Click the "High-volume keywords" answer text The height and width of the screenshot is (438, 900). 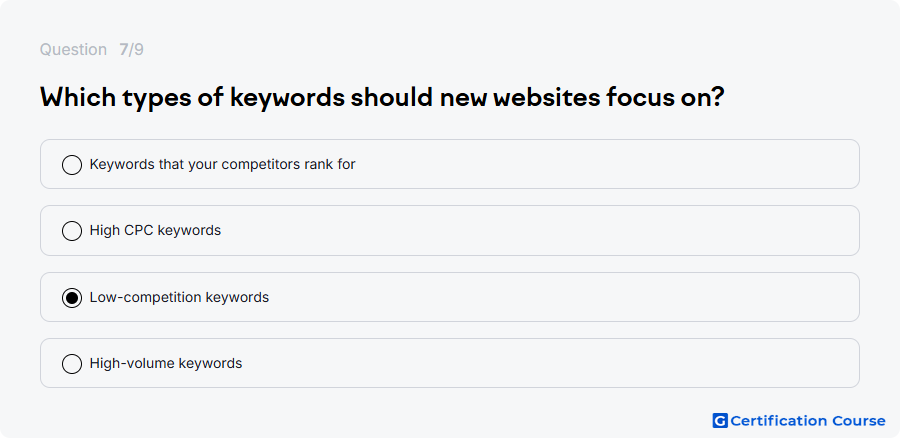(x=166, y=363)
